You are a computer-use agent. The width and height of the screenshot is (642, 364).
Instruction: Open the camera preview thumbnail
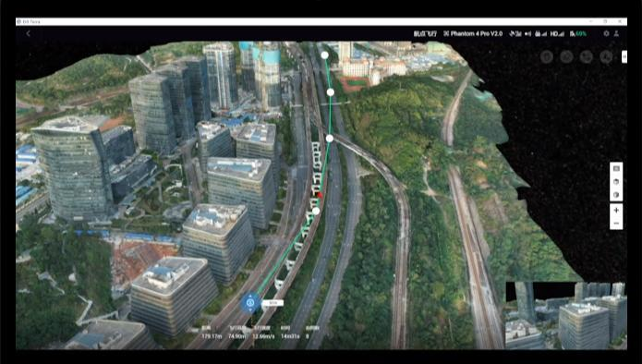click(x=566, y=315)
